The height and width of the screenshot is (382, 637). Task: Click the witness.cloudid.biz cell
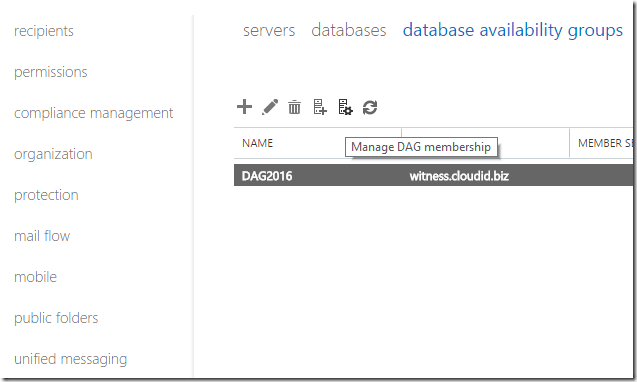(x=459, y=176)
